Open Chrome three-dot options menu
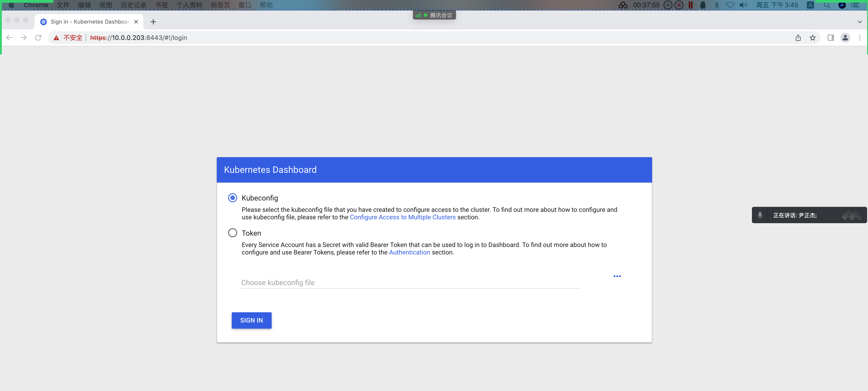 tap(860, 38)
